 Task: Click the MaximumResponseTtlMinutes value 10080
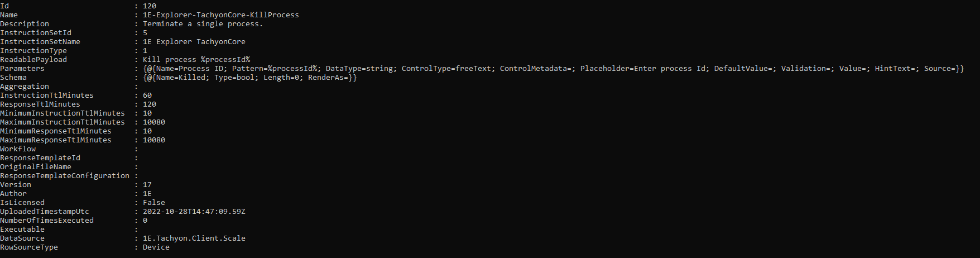click(x=153, y=140)
